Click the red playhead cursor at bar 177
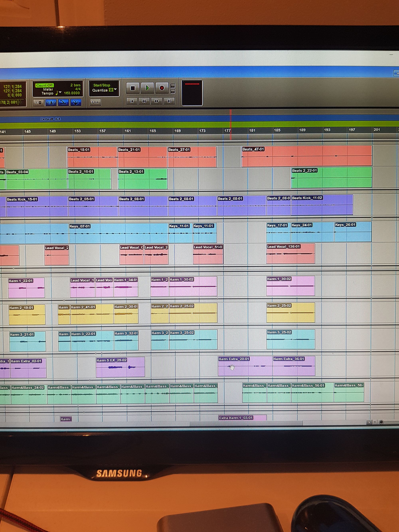This screenshot has height=532, width=399. pos(231,125)
